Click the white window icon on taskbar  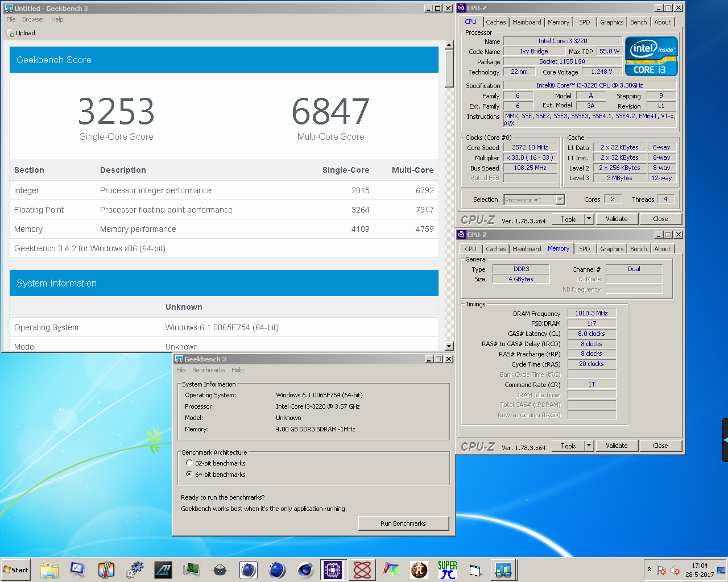click(476, 569)
